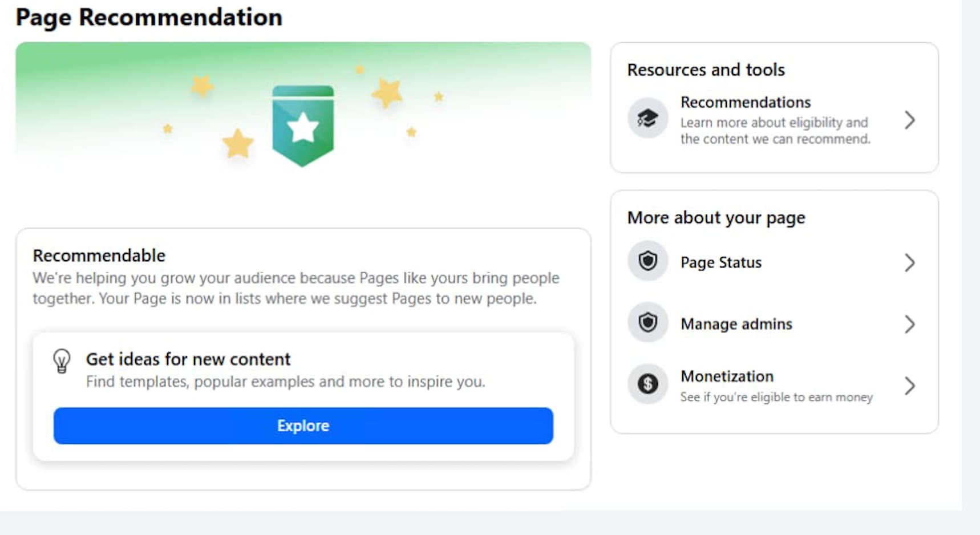Open Page Status using its chevron

tap(910, 263)
